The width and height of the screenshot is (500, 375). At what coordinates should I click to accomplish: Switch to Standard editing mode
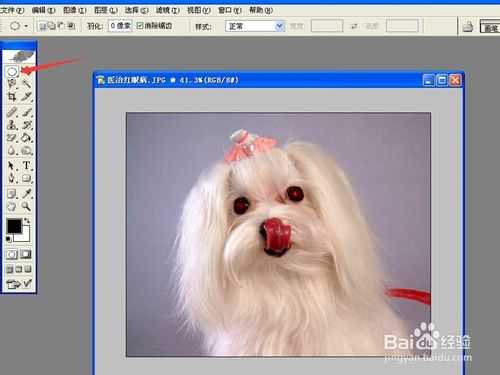point(12,255)
